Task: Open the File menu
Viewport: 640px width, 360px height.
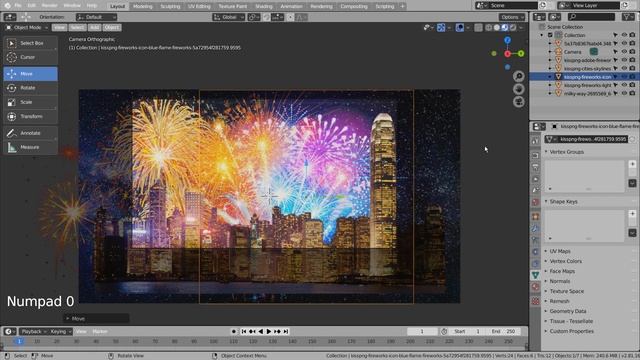Action: [x=18, y=6]
